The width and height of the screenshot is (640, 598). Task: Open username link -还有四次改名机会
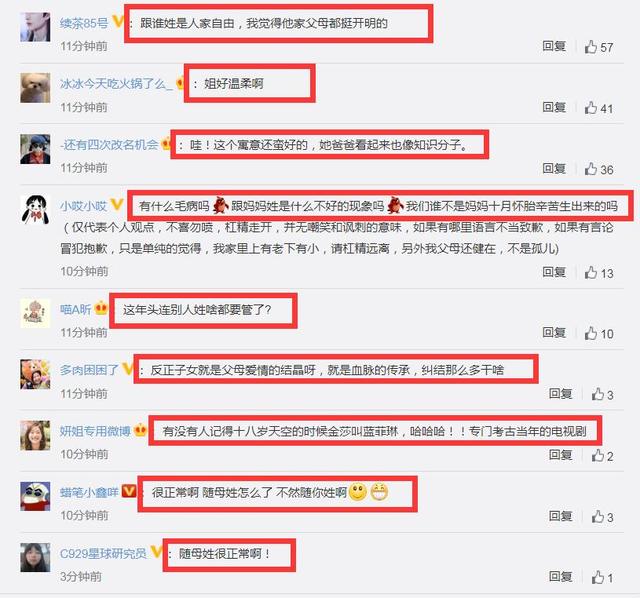109,144
